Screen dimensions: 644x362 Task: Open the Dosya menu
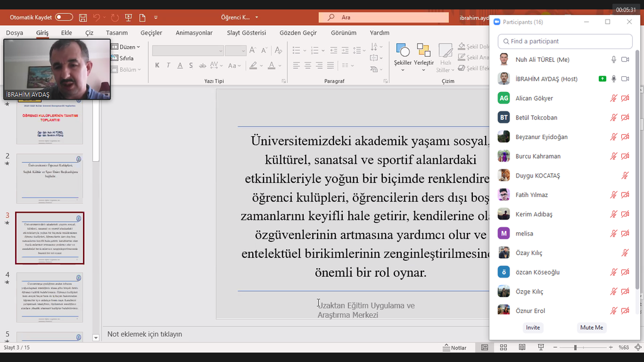coord(14,33)
